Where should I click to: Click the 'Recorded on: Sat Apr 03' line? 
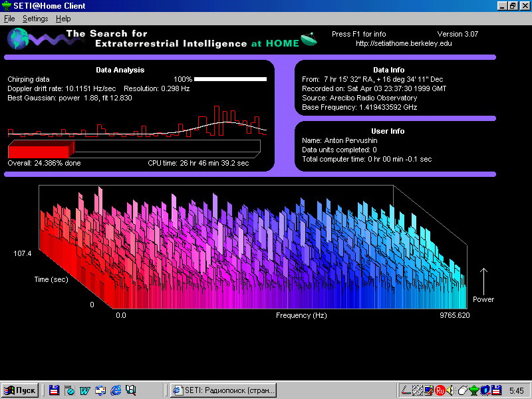(x=374, y=88)
